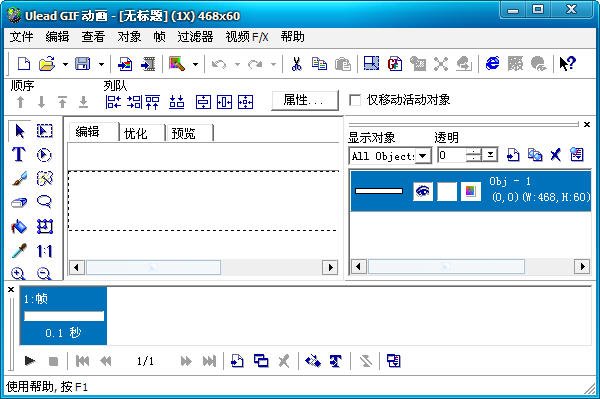Viewport: 600px width, 399px height.
Task: Open the 对象 menu
Action: point(129,37)
